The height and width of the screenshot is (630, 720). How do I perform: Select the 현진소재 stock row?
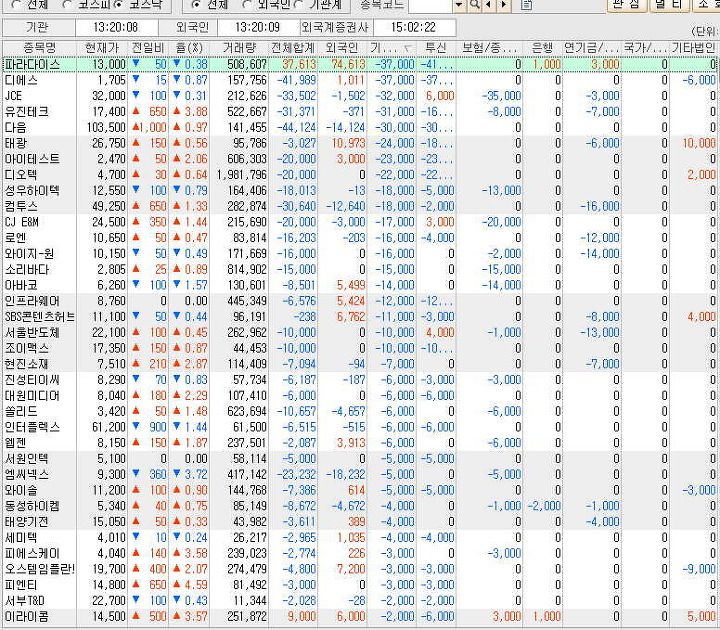360,364
